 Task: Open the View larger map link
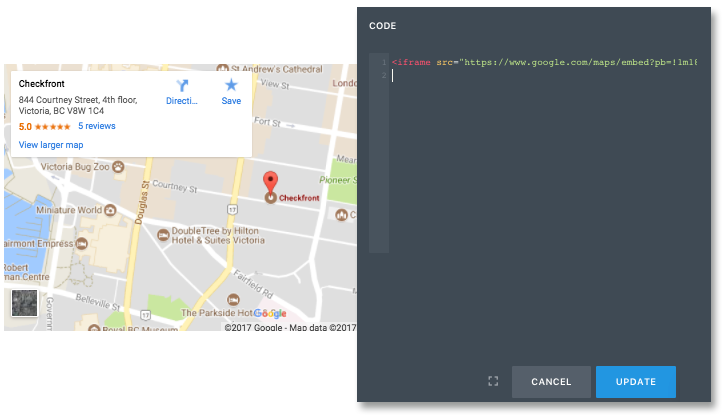[x=51, y=145]
